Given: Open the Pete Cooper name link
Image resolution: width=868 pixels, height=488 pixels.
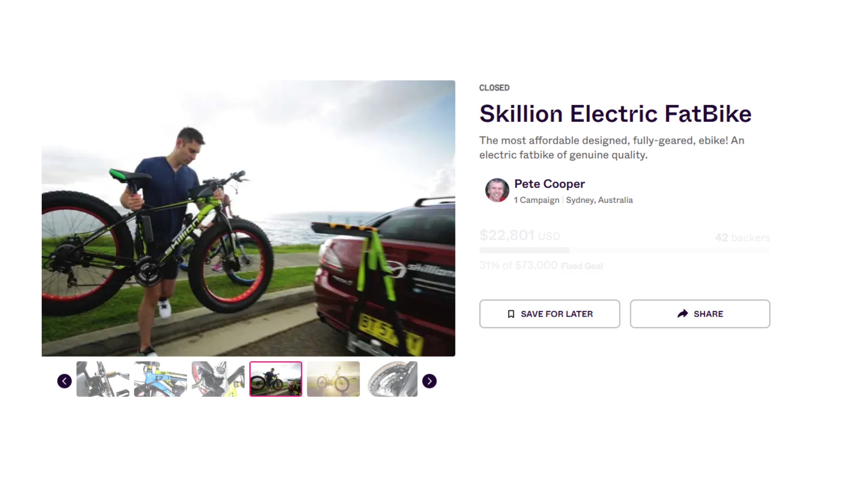Looking at the screenshot, I should point(549,184).
